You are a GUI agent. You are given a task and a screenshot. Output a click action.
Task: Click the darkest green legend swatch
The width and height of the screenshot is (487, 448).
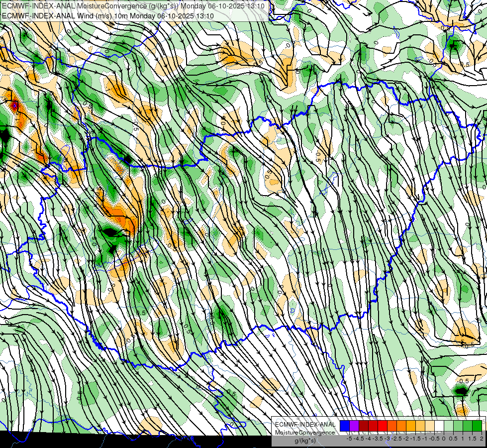pos(477,426)
